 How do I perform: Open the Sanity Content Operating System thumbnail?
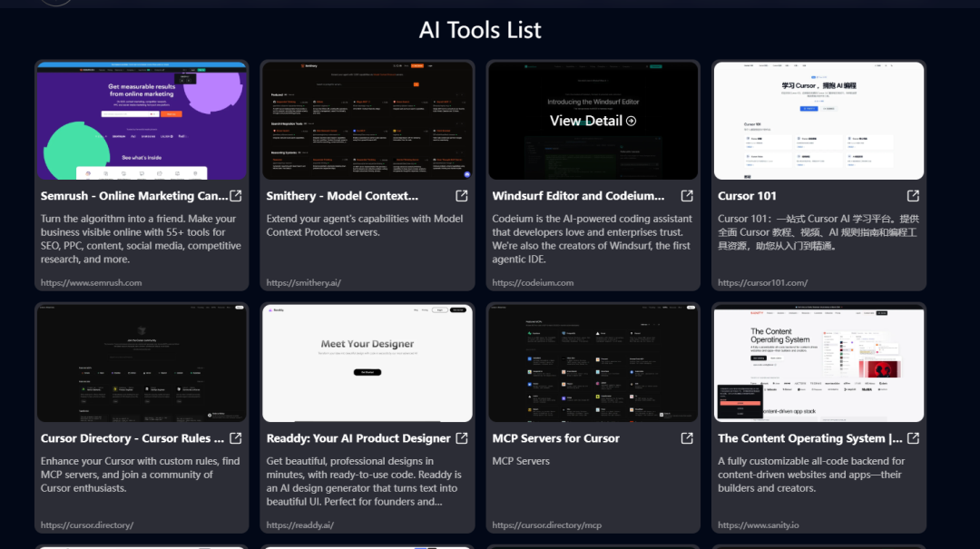tap(818, 363)
